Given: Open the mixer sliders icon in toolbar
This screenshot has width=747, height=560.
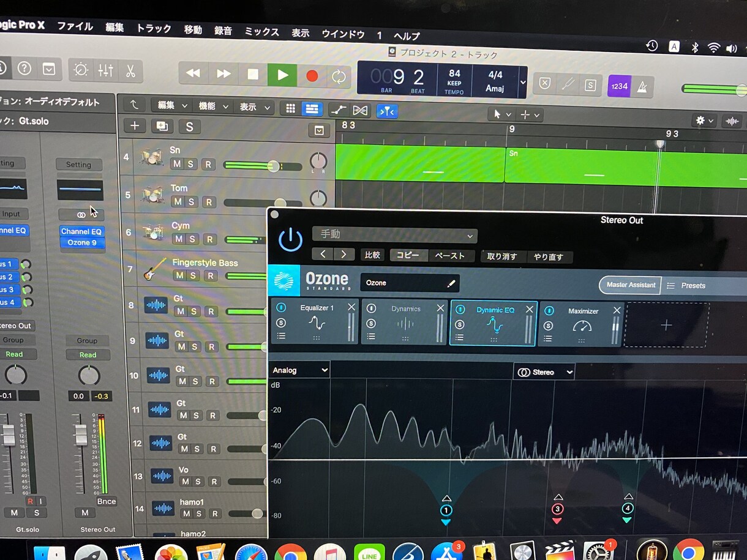Looking at the screenshot, I should coord(105,70).
